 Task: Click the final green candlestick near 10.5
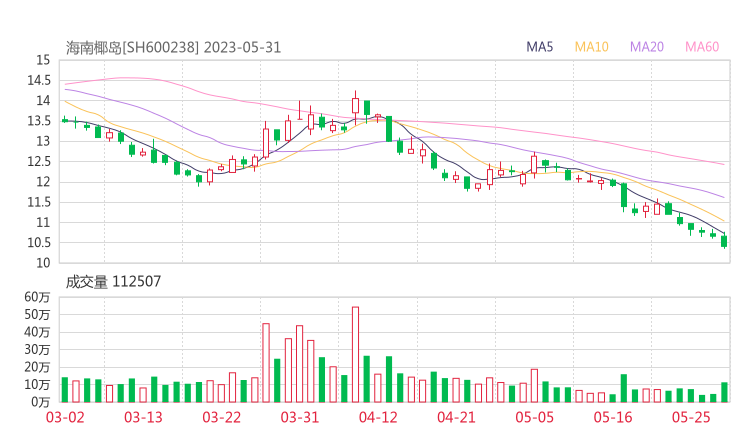click(x=724, y=241)
